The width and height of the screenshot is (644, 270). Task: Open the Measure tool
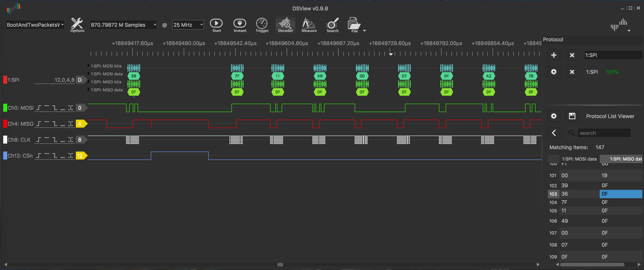pyautogui.click(x=309, y=25)
